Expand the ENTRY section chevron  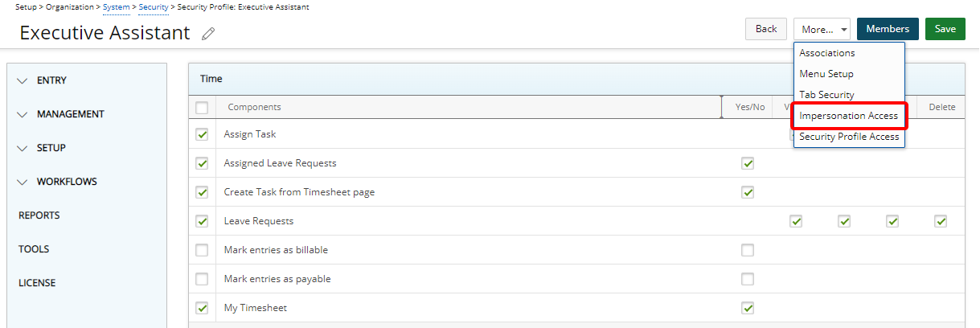coord(23,81)
